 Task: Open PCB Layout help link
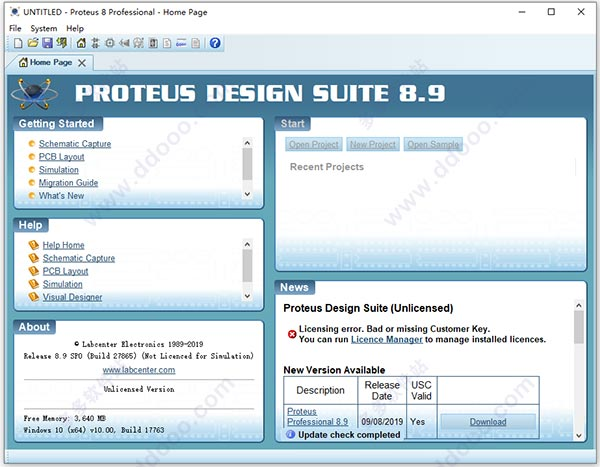pos(65,271)
